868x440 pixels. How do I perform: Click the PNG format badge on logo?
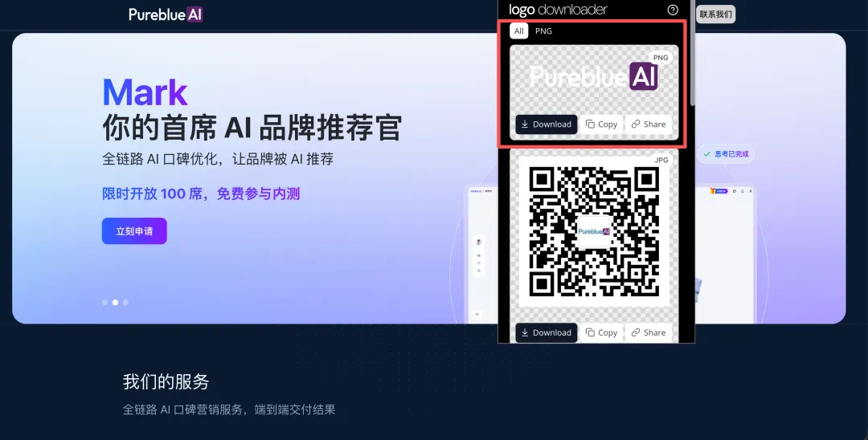pyautogui.click(x=661, y=58)
